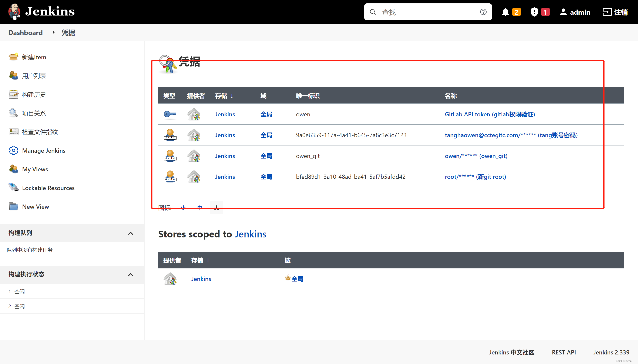Viewport: 638px width, 364px height.
Task: Click the notification bell icon
Action: click(x=505, y=12)
